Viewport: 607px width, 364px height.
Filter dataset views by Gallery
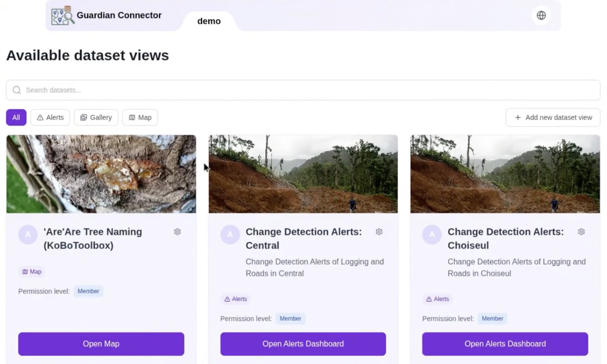click(x=96, y=118)
